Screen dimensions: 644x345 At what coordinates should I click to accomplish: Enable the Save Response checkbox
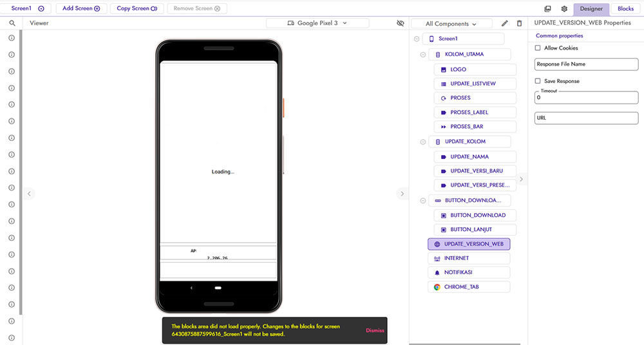pos(538,81)
